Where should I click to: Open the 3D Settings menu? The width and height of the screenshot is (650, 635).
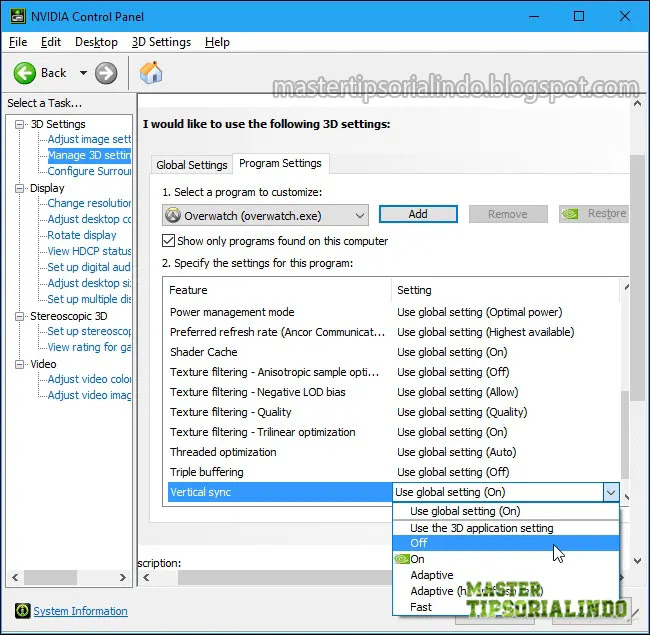161,42
